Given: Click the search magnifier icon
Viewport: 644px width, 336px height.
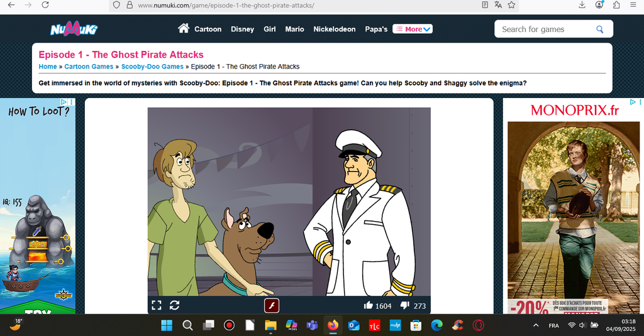Looking at the screenshot, I should (600, 29).
